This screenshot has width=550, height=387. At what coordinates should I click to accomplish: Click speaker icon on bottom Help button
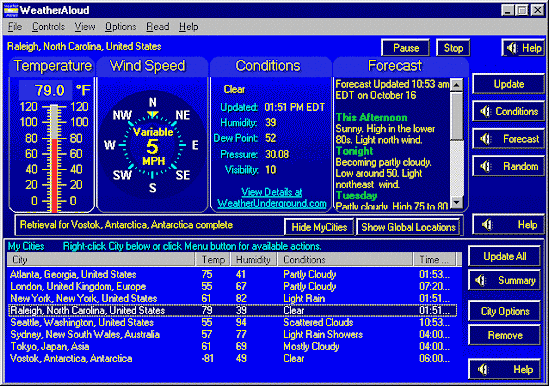click(483, 369)
